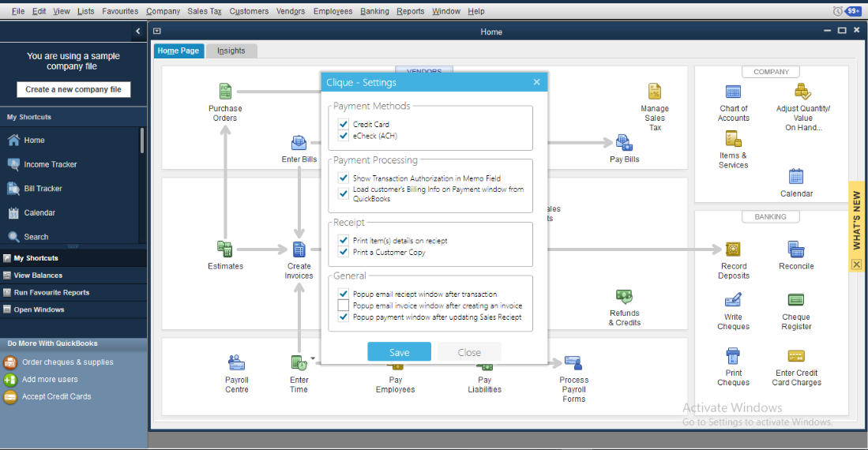Expand the Run Favourite Reports section
This screenshot has height=450, width=868.
[x=73, y=292]
